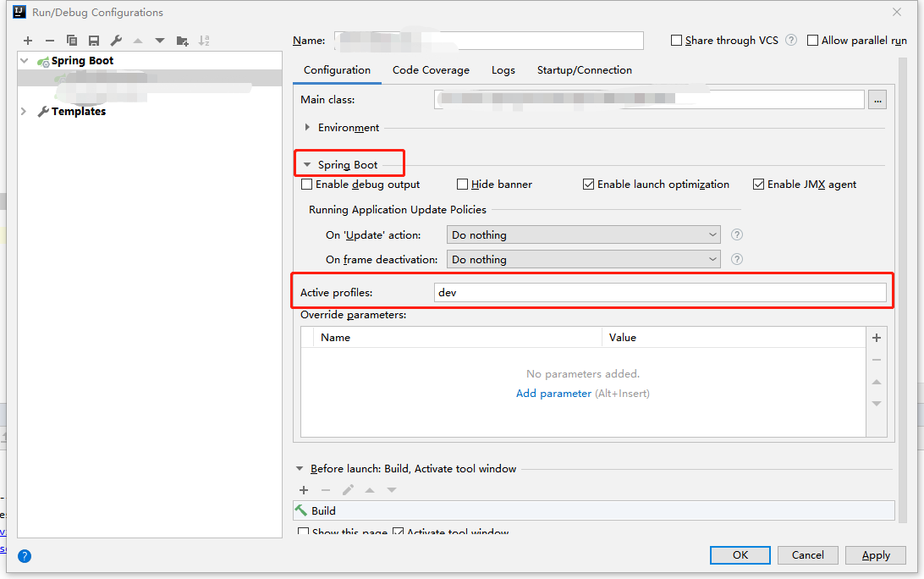
Task: Open help for On 'Update' action
Action: [737, 234]
